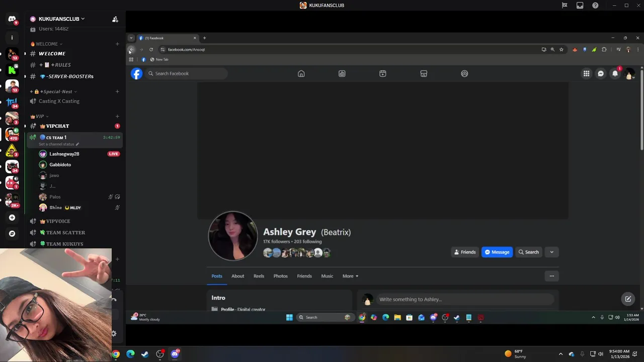Bookmark page with star icon

pyautogui.click(x=561, y=49)
